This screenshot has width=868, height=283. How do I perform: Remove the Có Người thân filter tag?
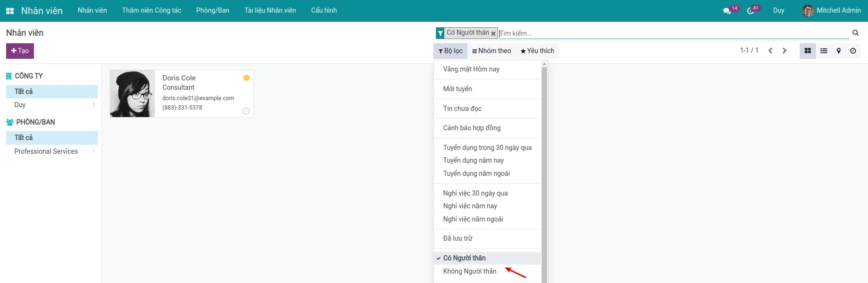[493, 33]
